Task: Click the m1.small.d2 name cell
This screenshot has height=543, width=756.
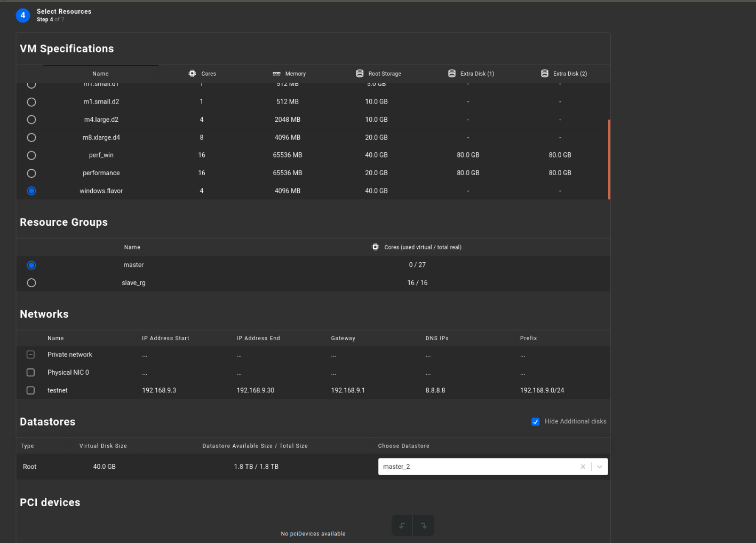Action: click(101, 101)
